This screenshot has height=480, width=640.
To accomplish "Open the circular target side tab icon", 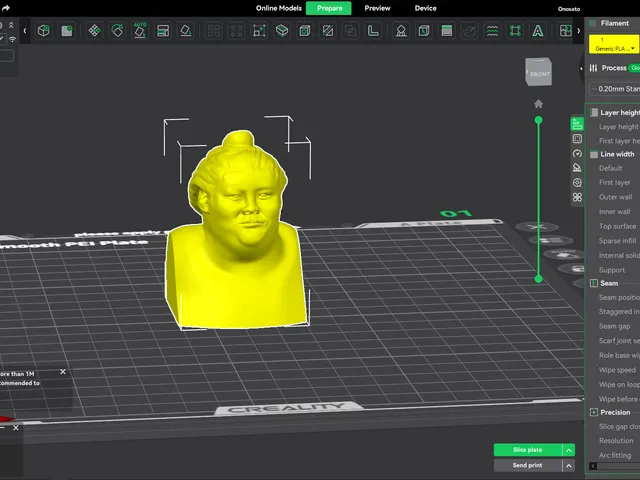I will pyautogui.click(x=577, y=182).
